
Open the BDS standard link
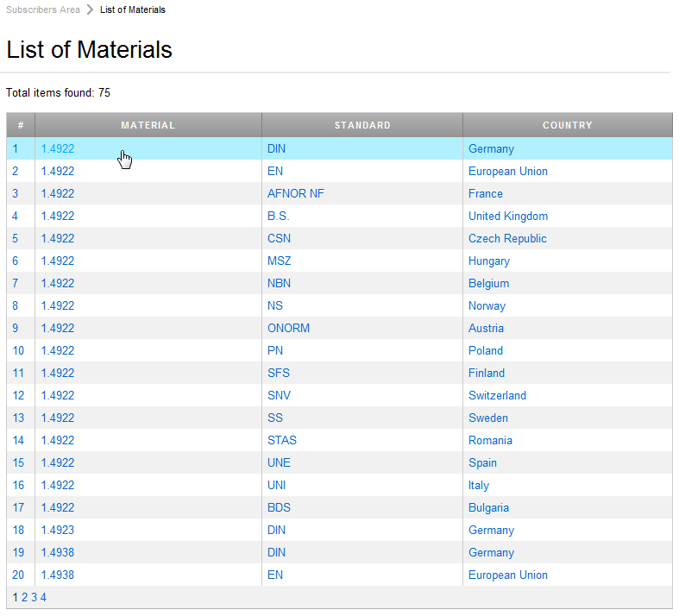coord(279,508)
